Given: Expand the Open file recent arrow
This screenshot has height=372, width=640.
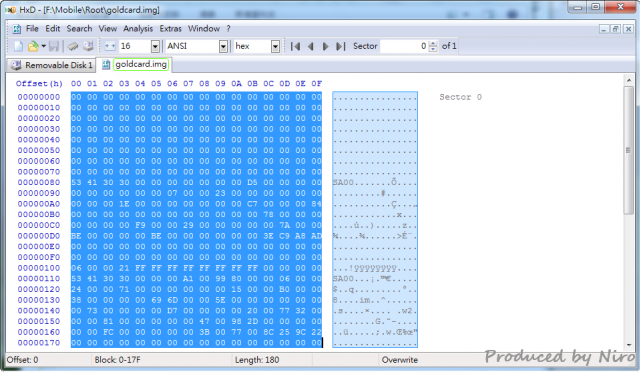Looking at the screenshot, I should pyautogui.click(x=43, y=46).
